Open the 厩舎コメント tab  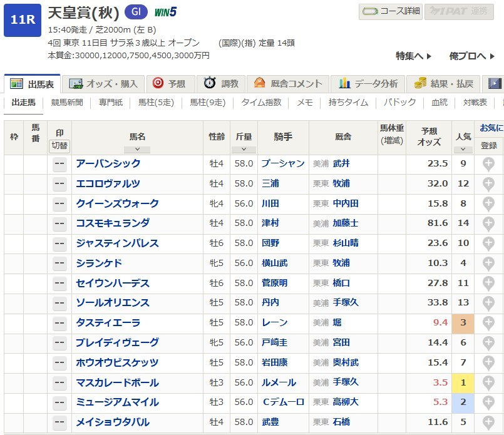(288, 83)
